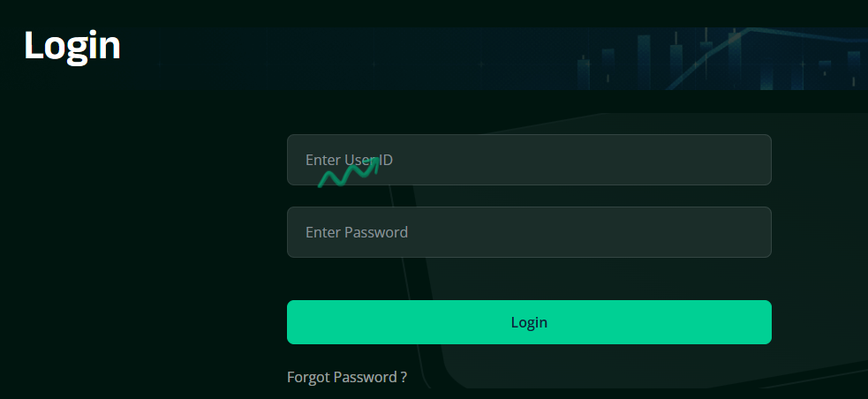Click the right edge of Login button
This screenshot has height=399, width=868.
tap(763, 322)
